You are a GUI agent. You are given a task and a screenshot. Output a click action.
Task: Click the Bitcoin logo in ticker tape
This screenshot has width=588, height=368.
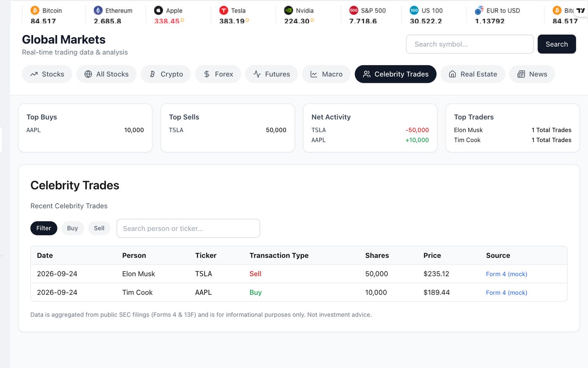tap(35, 11)
